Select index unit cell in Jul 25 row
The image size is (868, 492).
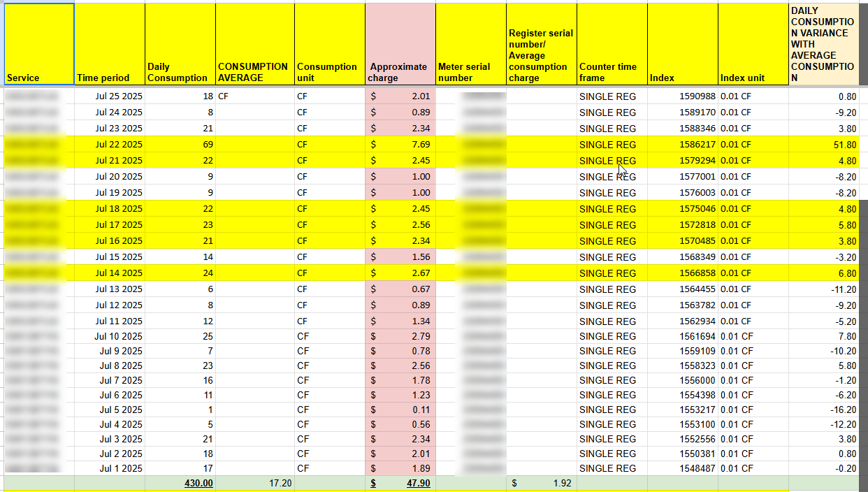pos(753,96)
